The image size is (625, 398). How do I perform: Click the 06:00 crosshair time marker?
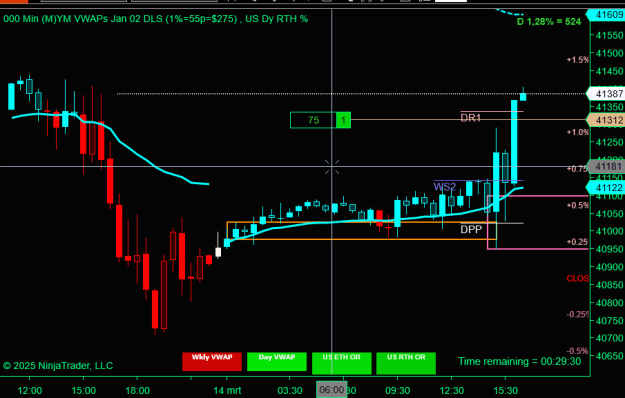click(x=332, y=390)
